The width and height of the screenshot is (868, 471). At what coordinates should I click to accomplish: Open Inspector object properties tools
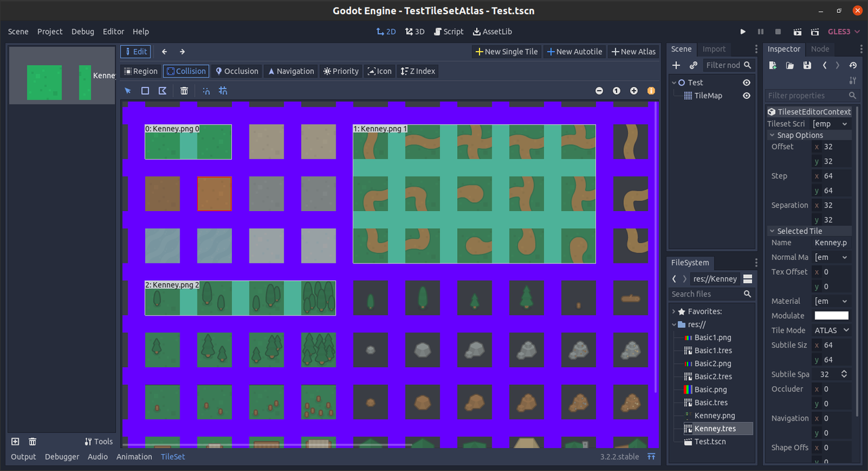point(853,80)
